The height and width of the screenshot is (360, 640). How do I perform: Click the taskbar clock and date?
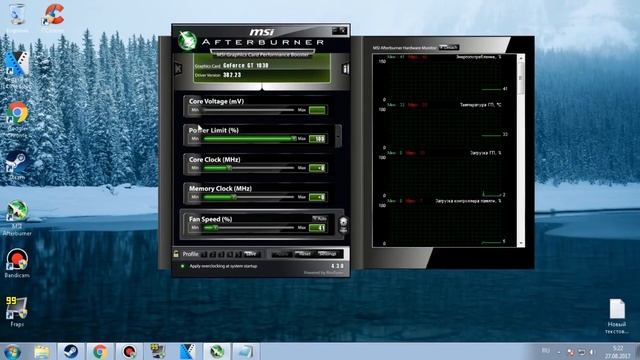coord(618,352)
